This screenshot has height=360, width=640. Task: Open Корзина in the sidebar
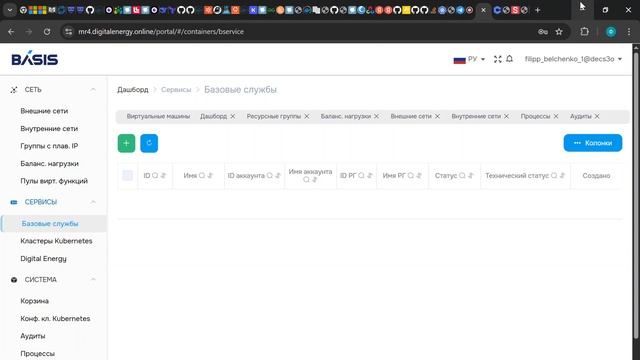[x=34, y=301]
